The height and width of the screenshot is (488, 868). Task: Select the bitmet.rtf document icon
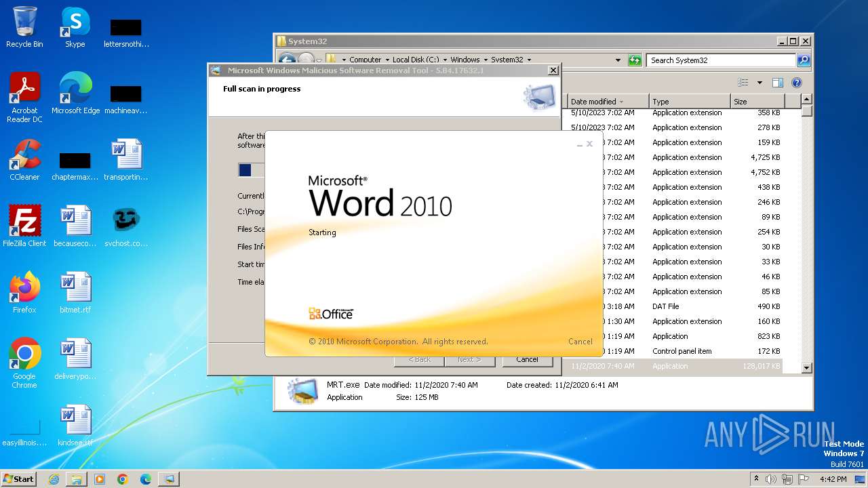75,293
